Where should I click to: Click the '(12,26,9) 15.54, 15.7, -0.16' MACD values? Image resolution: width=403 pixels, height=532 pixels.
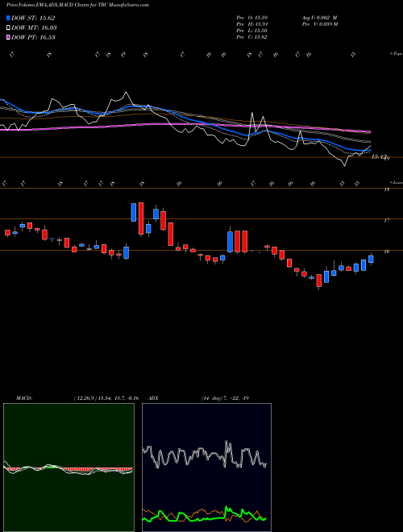tap(106, 398)
